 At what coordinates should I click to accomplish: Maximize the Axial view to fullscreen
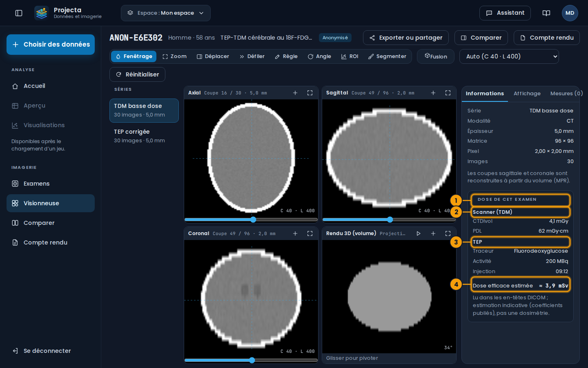tap(310, 93)
